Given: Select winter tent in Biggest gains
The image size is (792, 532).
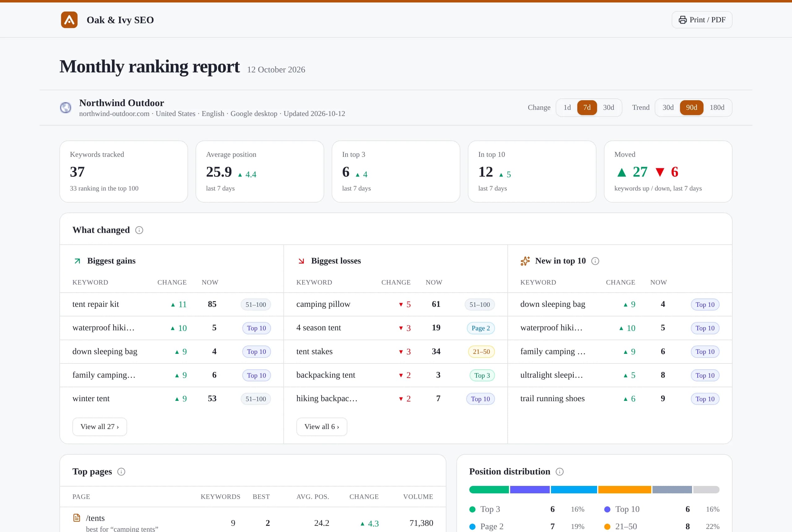Looking at the screenshot, I should (172, 399).
